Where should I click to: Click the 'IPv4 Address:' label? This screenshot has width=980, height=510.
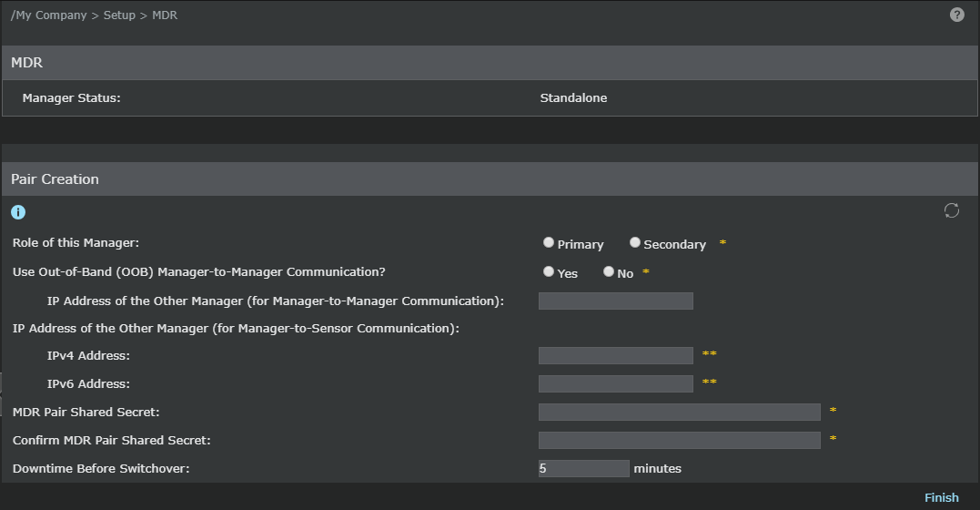tap(89, 355)
